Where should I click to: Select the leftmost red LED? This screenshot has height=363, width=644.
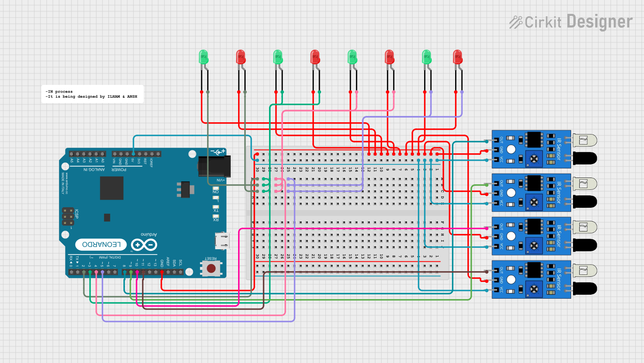pos(241,58)
